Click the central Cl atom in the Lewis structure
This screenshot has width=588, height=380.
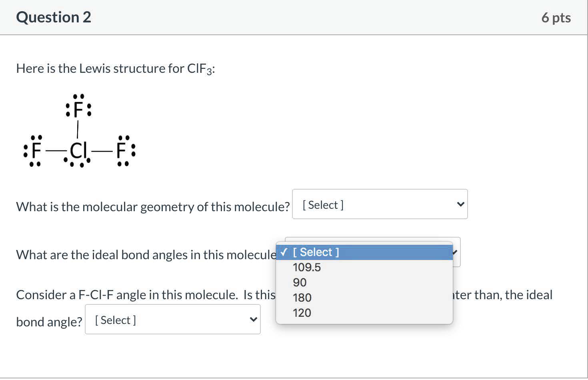pos(78,151)
